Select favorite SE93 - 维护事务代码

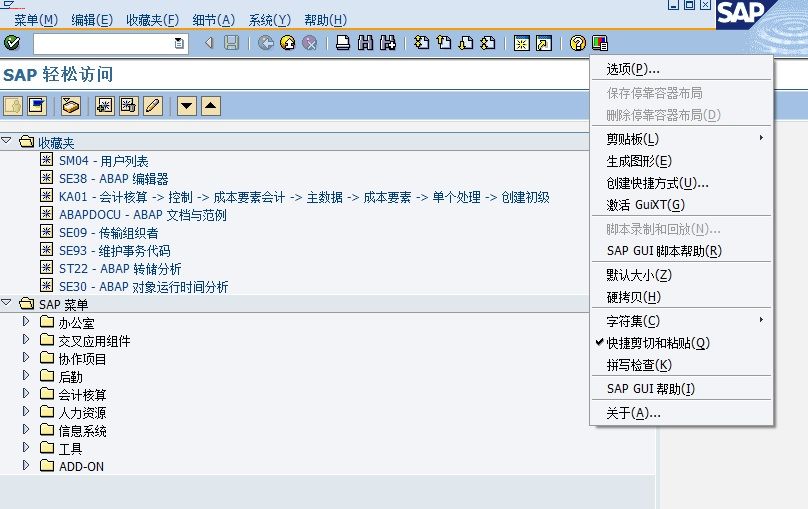click(x=114, y=251)
